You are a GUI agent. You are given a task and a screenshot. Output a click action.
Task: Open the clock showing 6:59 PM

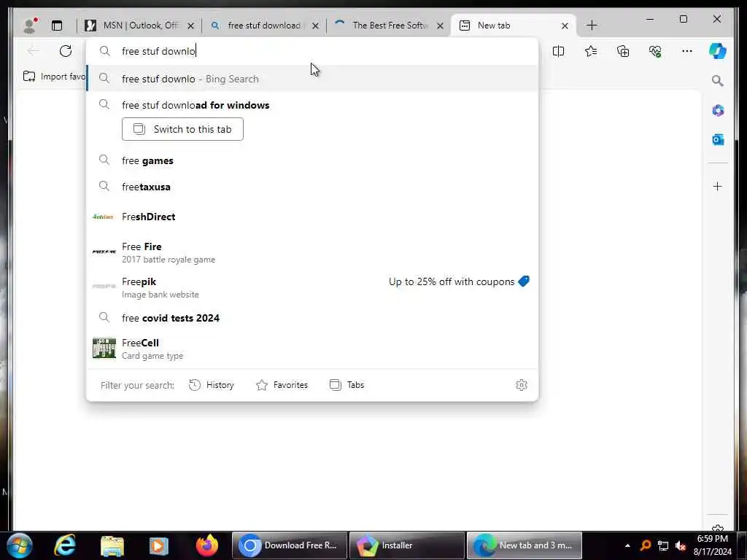[712, 545]
